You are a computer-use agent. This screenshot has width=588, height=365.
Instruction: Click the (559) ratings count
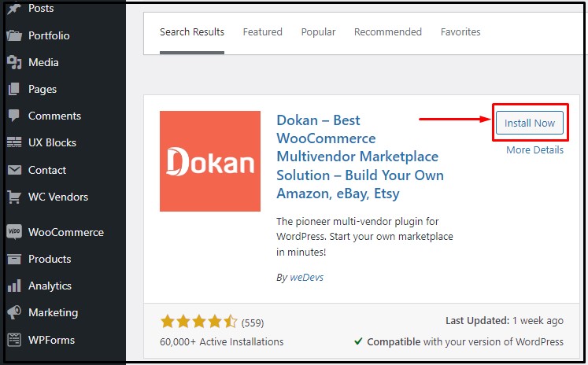pos(253,323)
